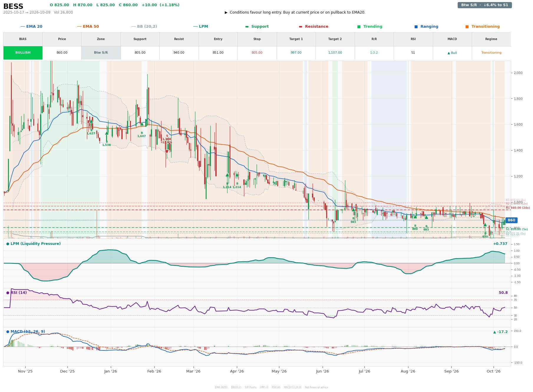Click the buy marker labeled B 1,627
This screenshot has height=392, width=533.
[x=91, y=121]
